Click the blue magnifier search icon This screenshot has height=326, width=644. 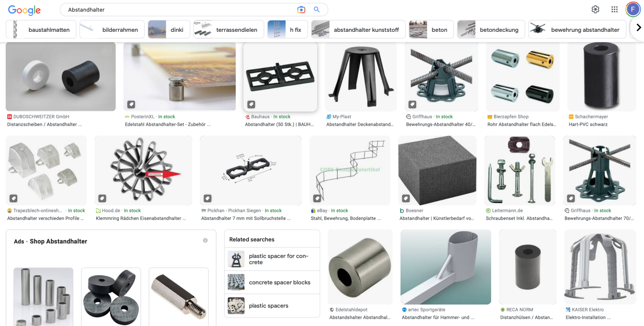pyautogui.click(x=317, y=10)
